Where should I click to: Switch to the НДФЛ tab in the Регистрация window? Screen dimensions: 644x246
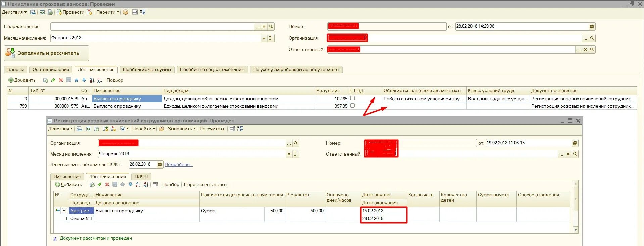(141, 176)
